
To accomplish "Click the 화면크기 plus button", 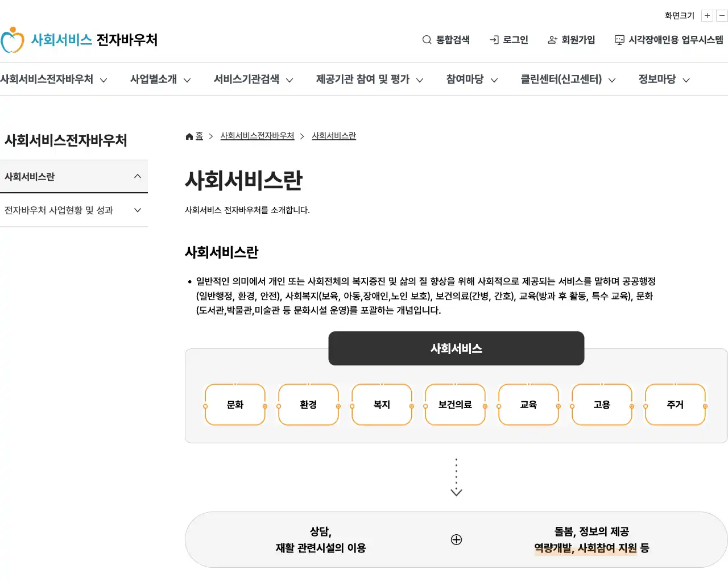I will (x=707, y=15).
